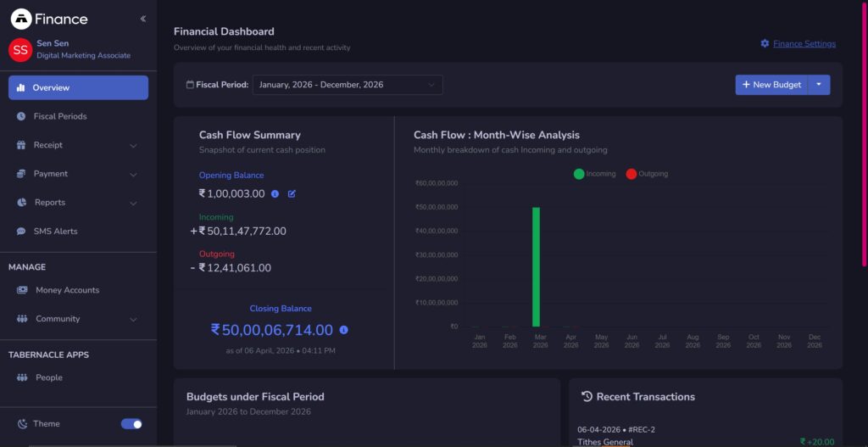Screen dimensions: 868x447
Task: Collapse the sidebar with double-chevron icon
Action: tap(143, 19)
